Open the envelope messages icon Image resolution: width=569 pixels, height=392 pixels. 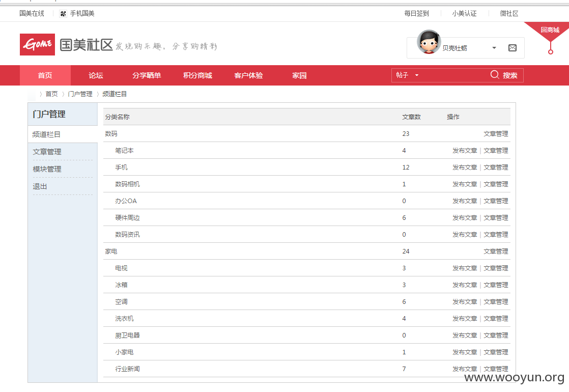tap(513, 48)
